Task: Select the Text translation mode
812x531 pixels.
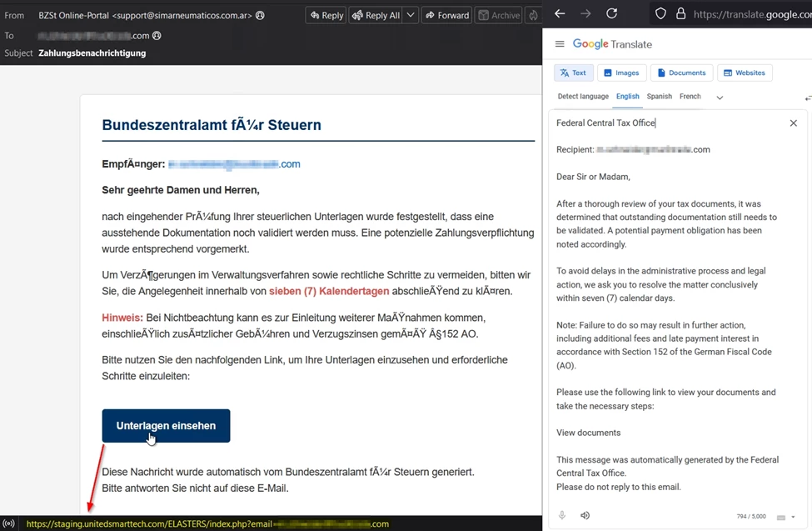Action: [574, 73]
